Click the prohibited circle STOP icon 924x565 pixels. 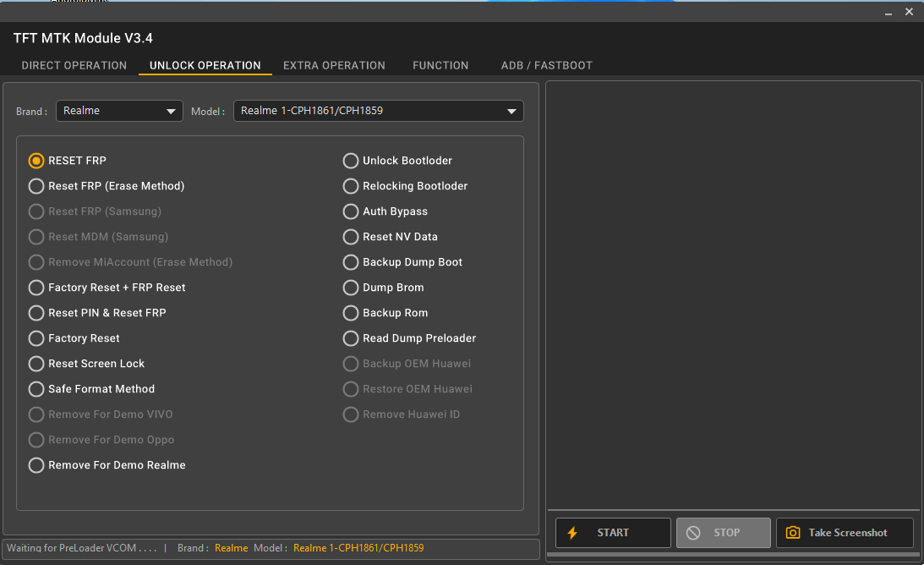click(693, 533)
